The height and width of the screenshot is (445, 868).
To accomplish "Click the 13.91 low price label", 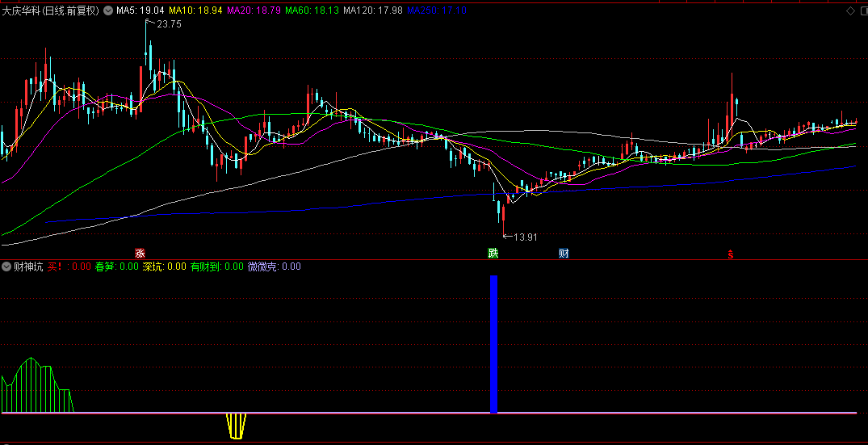I will click(x=526, y=237).
